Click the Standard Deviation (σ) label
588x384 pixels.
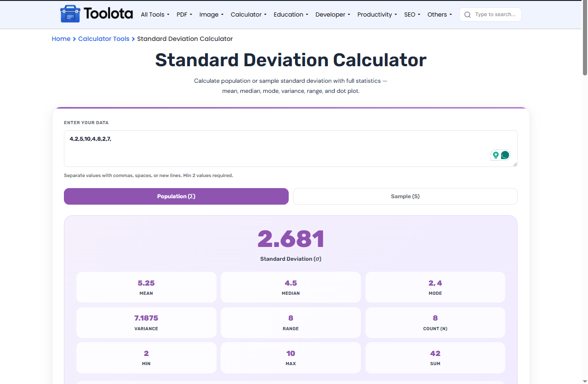tap(291, 259)
